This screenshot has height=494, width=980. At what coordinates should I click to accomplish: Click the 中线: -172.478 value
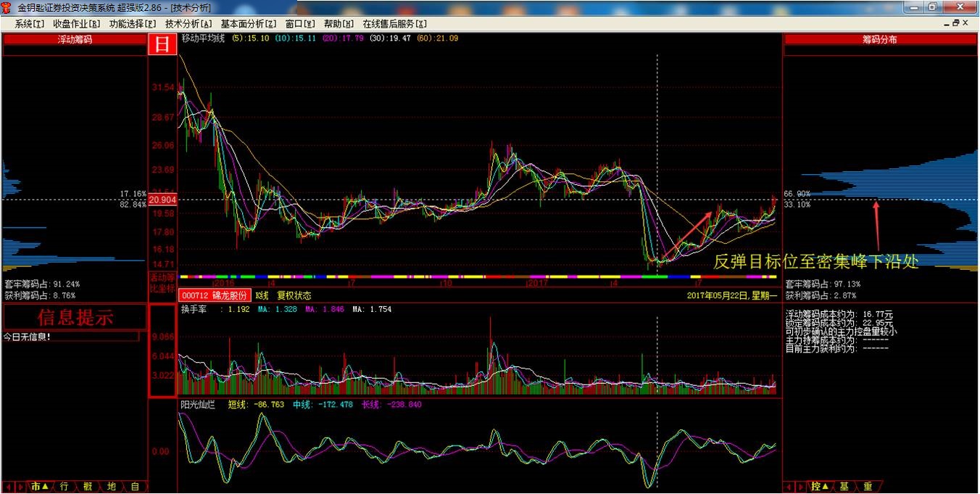323,405
